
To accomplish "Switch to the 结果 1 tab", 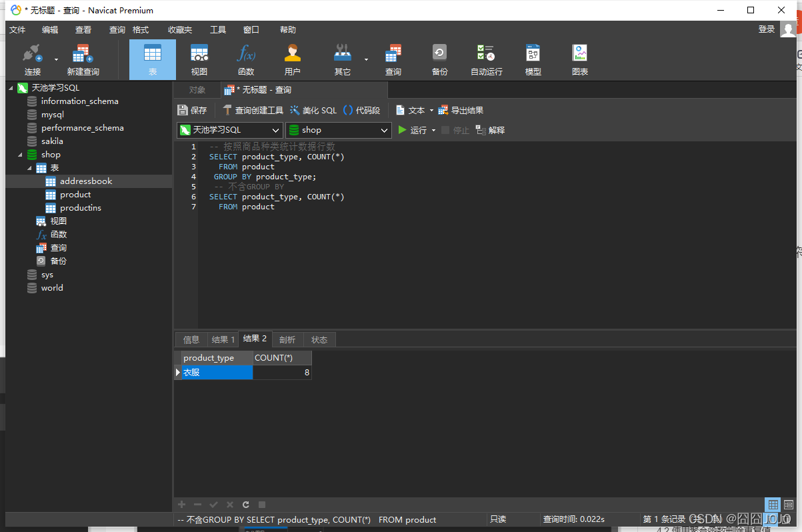I will 223,339.
